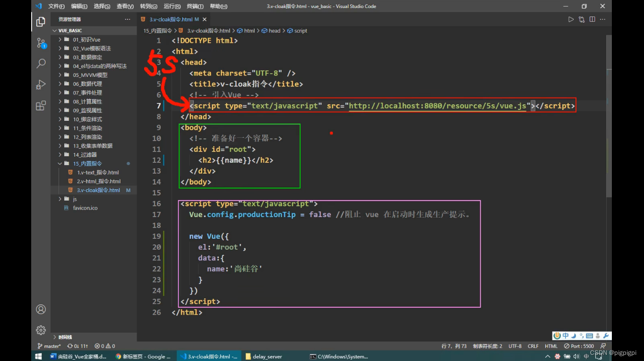Click the Synchronize Changes status item
Screen dimensions: 644x361
[77, 346]
